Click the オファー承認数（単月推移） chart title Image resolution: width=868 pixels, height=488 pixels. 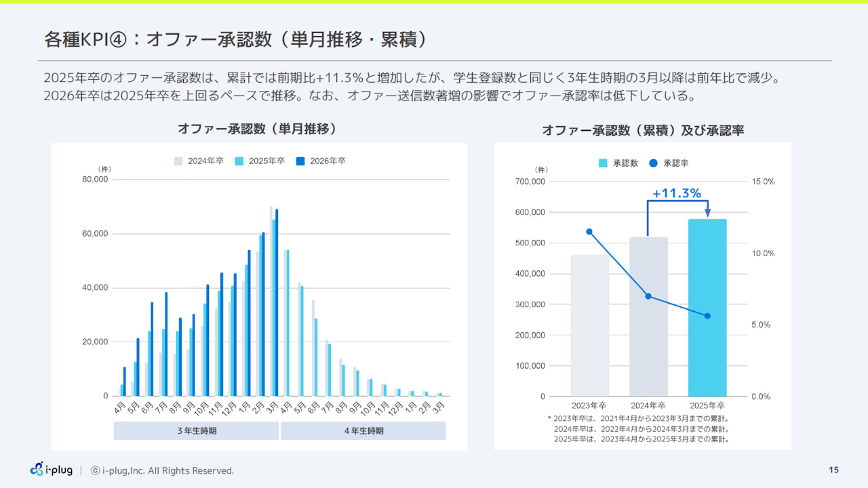point(256,129)
